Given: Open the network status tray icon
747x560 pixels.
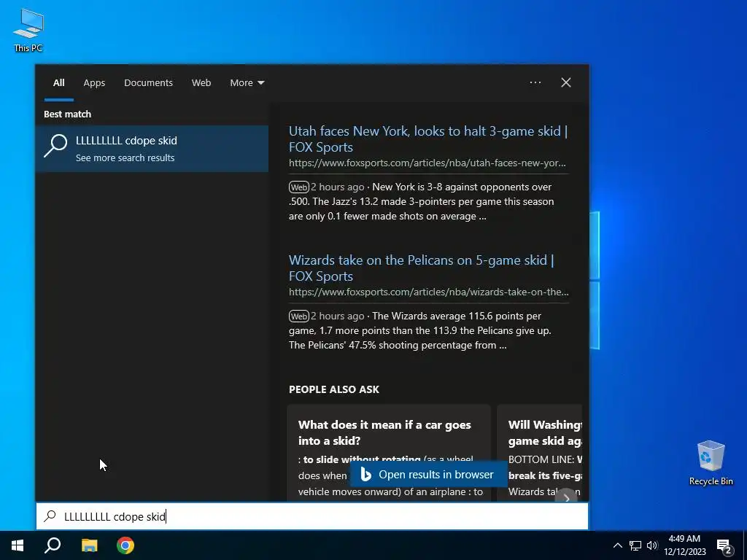Looking at the screenshot, I should click(635, 545).
